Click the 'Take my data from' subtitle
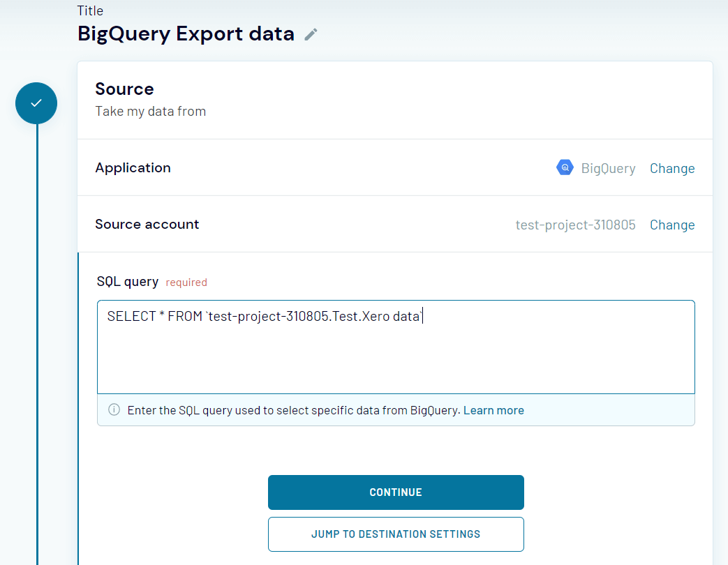 (x=151, y=112)
